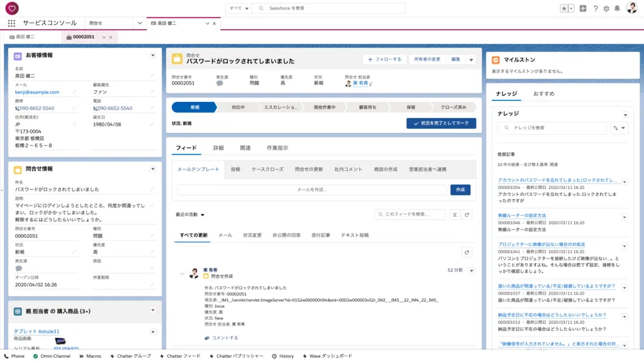Open the App Launcher grid icon
The height and width of the screenshot is (363, 644).
12,23
